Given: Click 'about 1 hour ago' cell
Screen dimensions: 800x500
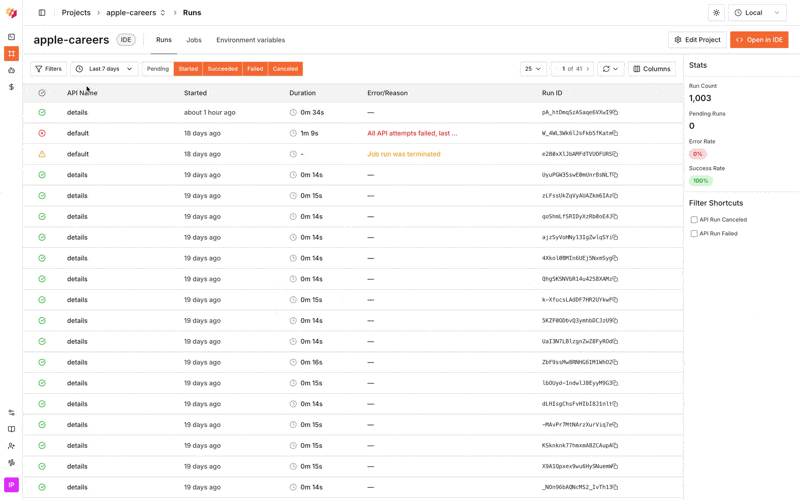Looking at the screenshot, I should 210,112.
